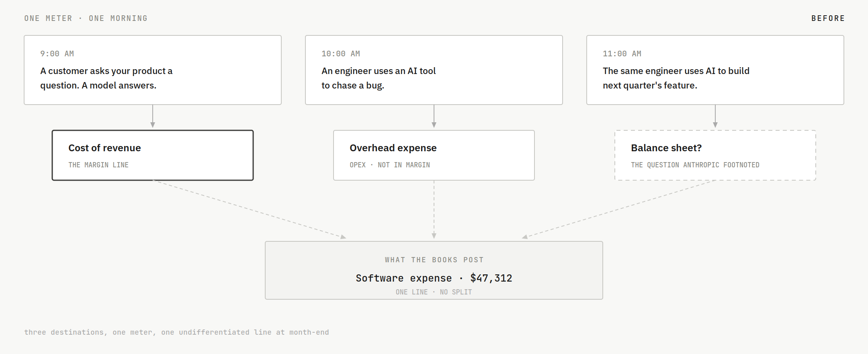868x354 pixels.
Task: Click the BEFORE label in top corner
Action: pyautogui.click(x=828, y=19)
